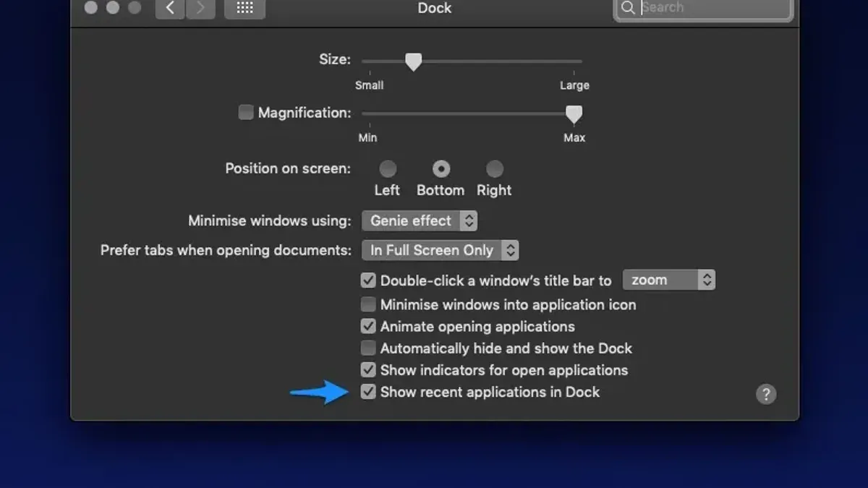Select Right Dock position radio button

point(494,169)
